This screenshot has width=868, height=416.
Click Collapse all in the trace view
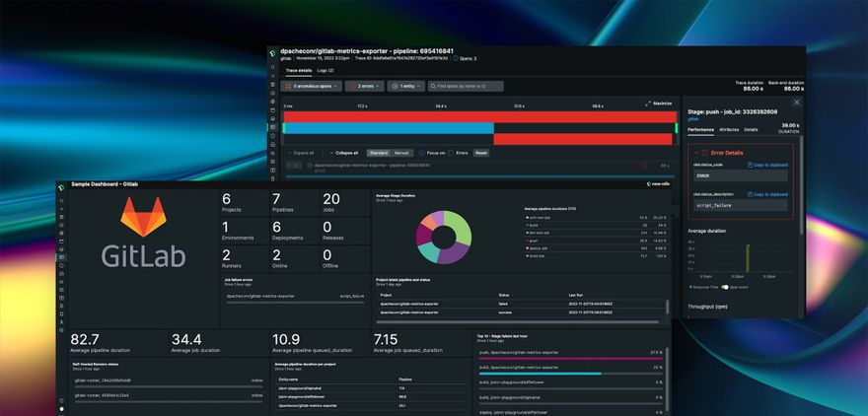343,153
